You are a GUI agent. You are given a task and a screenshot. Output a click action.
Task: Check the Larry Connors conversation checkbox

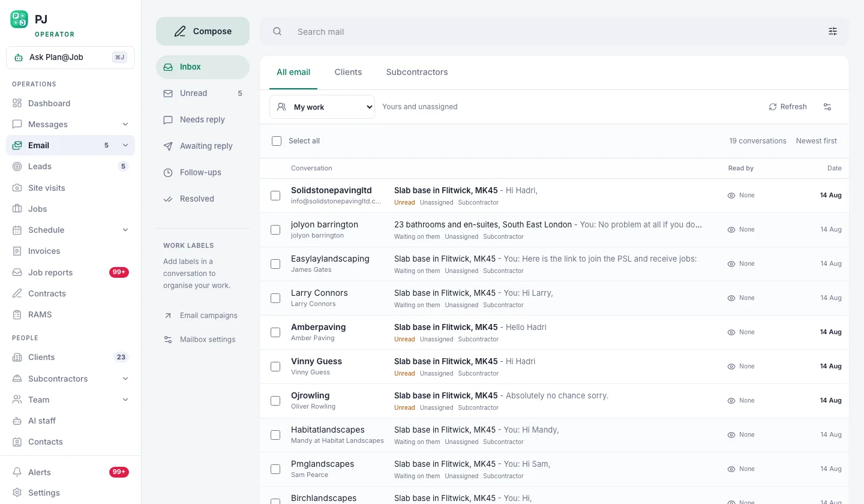tap(275, 298)
